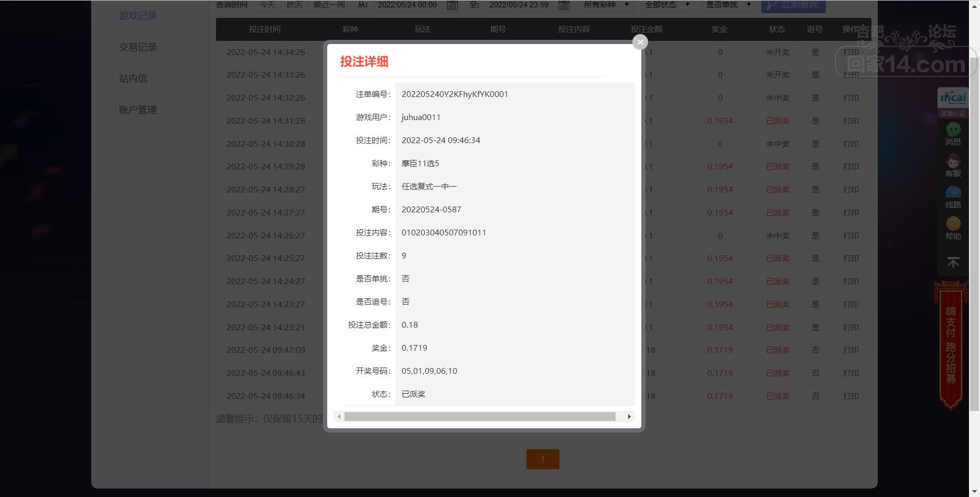Viewport: 980px width, 497px height.
Task: Click 打印 for the 14:33:26 record
Action: point(850,75)
